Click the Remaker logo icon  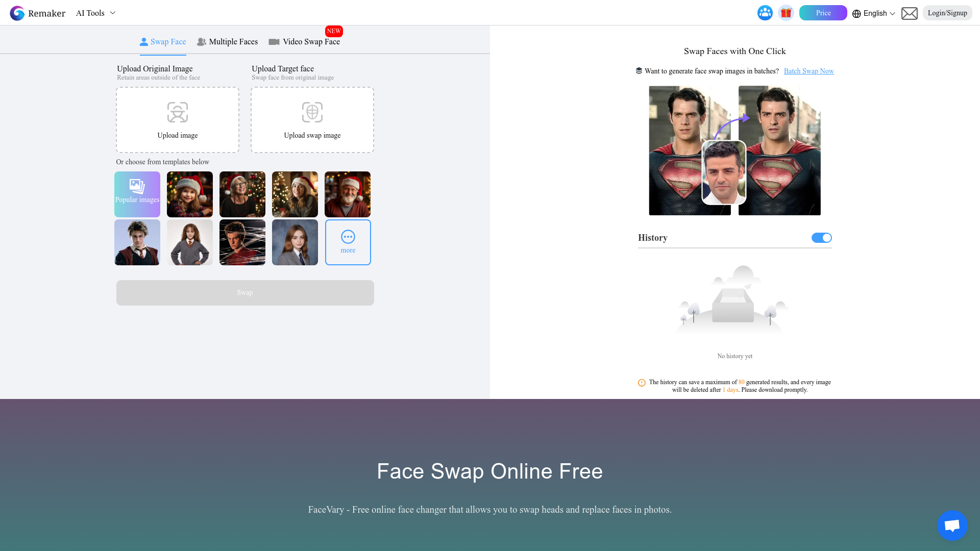(x=17, y=13)
